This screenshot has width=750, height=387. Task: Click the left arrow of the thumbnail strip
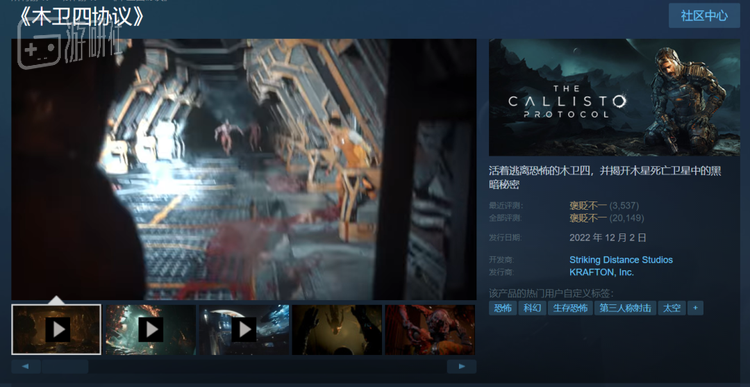[x=25, y=366]
